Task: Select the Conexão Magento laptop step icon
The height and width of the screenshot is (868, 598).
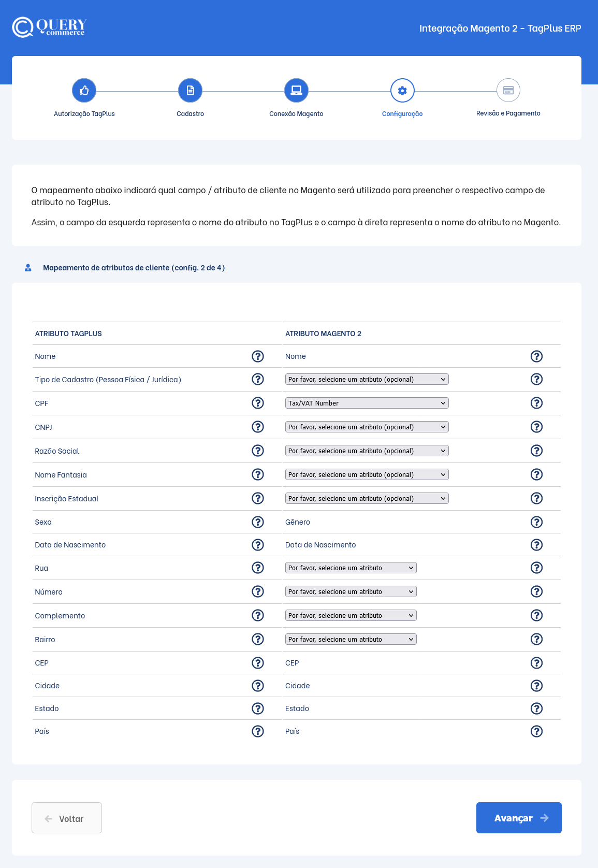Action: pos(296,91)
